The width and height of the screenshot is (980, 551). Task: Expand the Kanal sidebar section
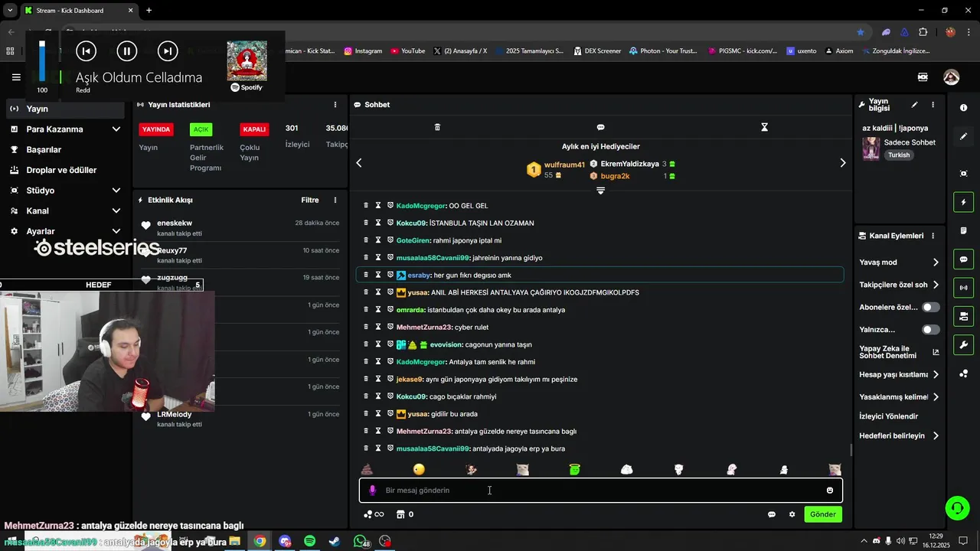pos(65,210)
